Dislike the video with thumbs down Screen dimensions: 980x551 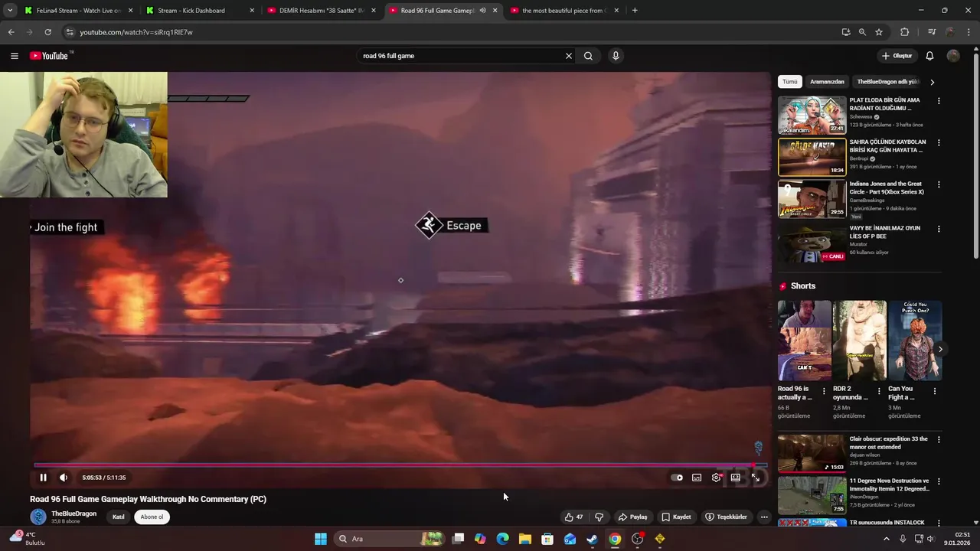click(x=599, y=517)
